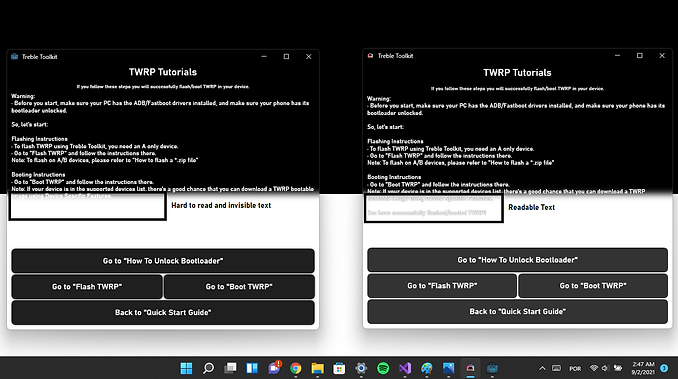Open clock and calendar 2:47 AM
Screen dimensions: 678x379
pos(643,368)
